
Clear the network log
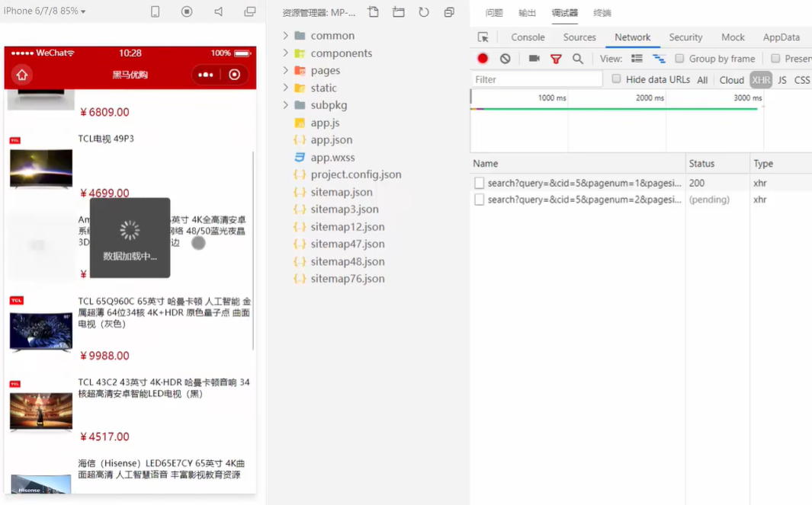[505, 59]
